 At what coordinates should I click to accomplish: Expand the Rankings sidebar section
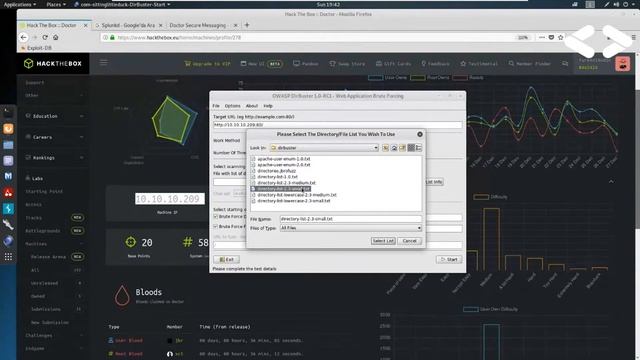[x=55, y=158]
